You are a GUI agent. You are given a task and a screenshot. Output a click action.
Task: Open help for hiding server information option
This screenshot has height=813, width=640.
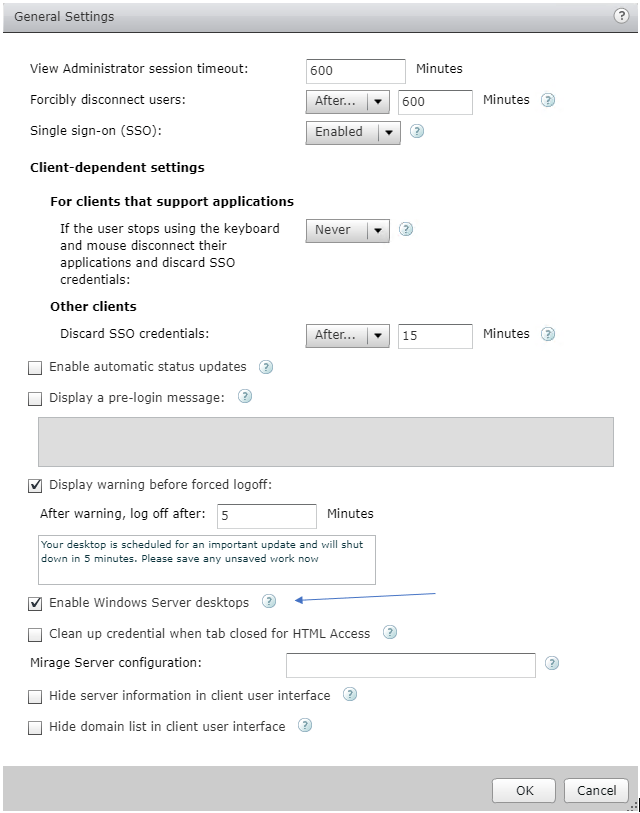point(350,694)
